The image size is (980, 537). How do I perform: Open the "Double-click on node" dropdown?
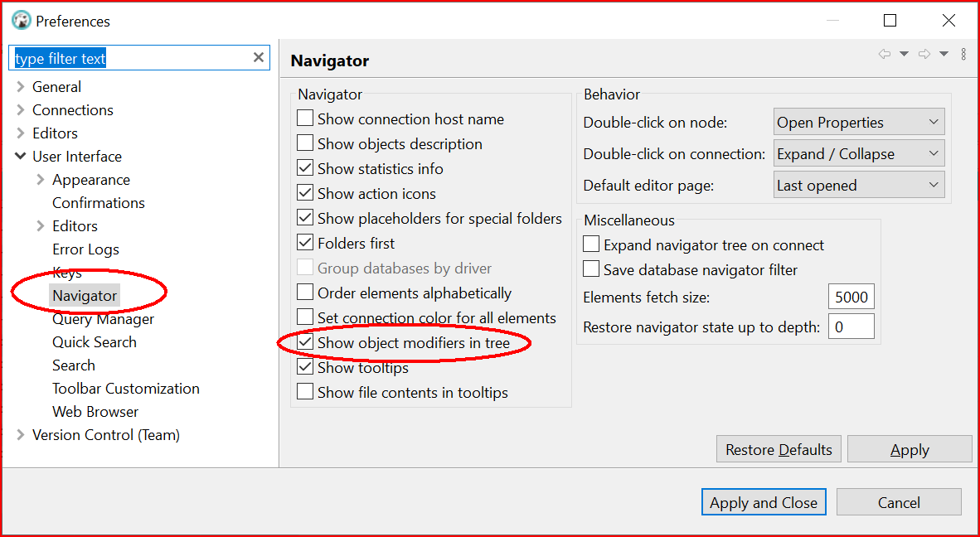tap(858, 122)
